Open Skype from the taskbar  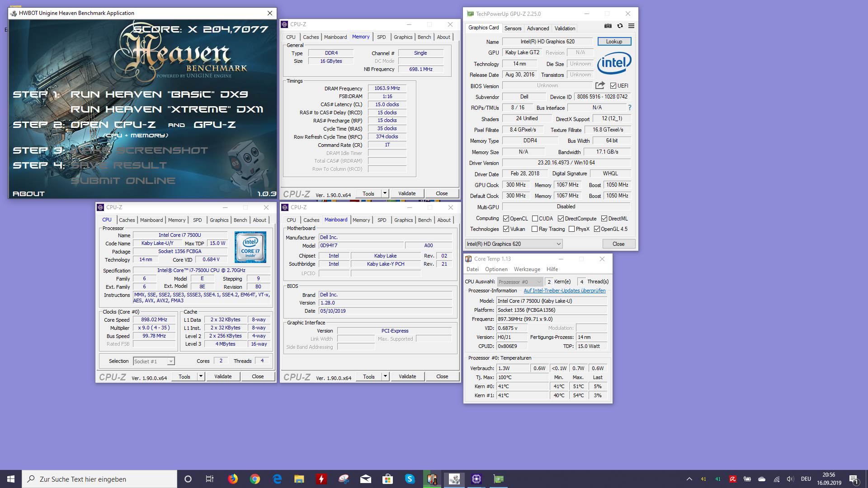410,479
